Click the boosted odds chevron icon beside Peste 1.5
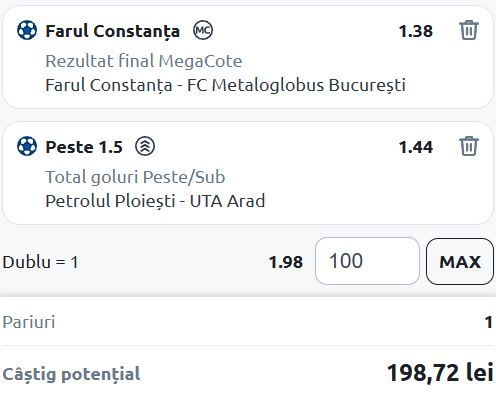Image resolution: width=496 pixels, height=394 pixels. point(145,146)
